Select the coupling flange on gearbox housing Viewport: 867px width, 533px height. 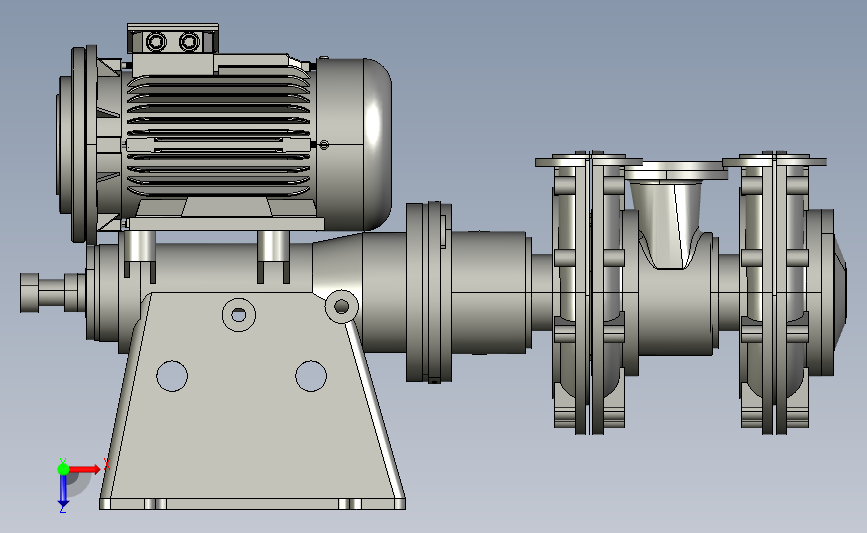[429, 292]
